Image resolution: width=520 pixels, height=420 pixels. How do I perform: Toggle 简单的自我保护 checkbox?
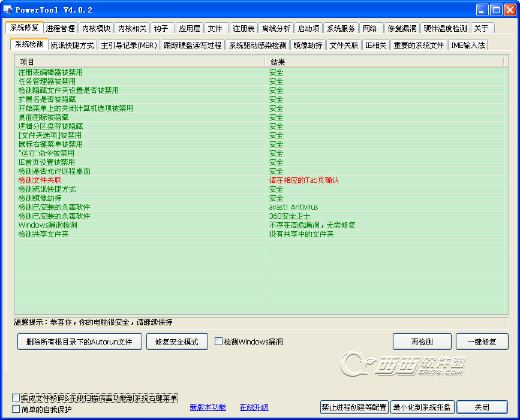pos(16,409)
